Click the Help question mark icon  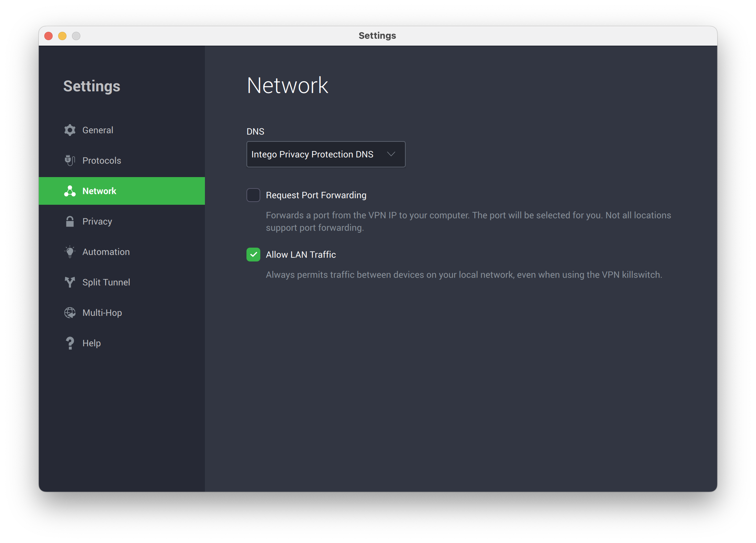[70, 343]
